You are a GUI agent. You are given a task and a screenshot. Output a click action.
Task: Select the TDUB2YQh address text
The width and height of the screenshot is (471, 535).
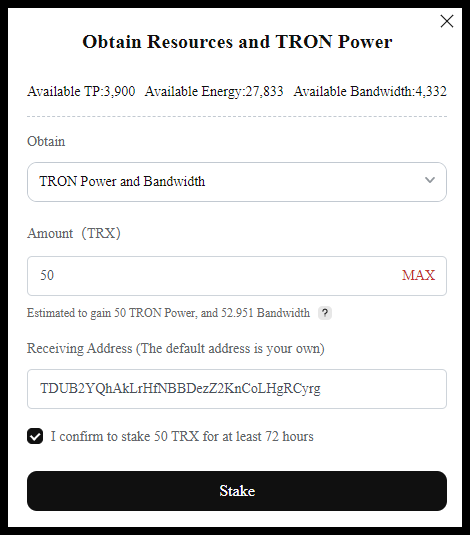coord(180,389)
